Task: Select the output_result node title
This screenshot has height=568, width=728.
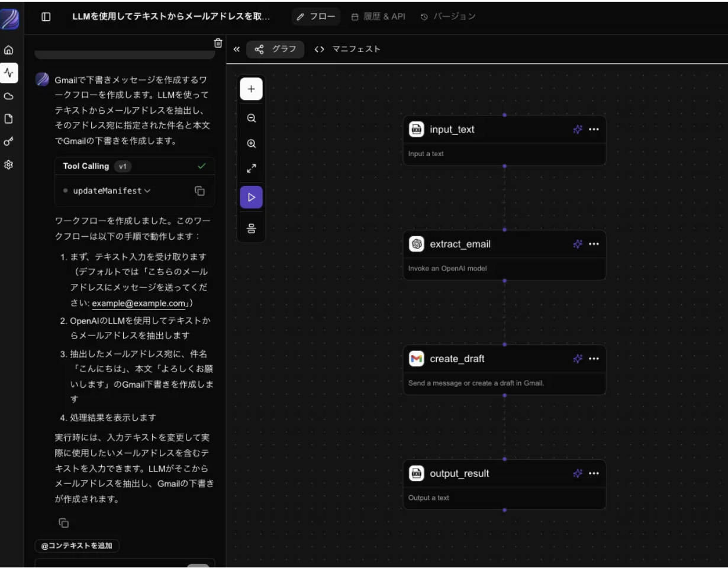Action: point(459,473)
